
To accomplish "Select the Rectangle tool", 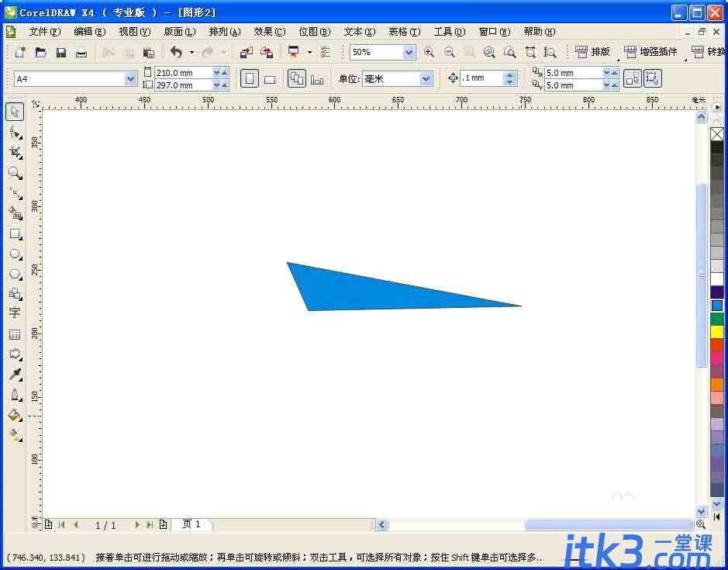I will click(x=15, y=233).
